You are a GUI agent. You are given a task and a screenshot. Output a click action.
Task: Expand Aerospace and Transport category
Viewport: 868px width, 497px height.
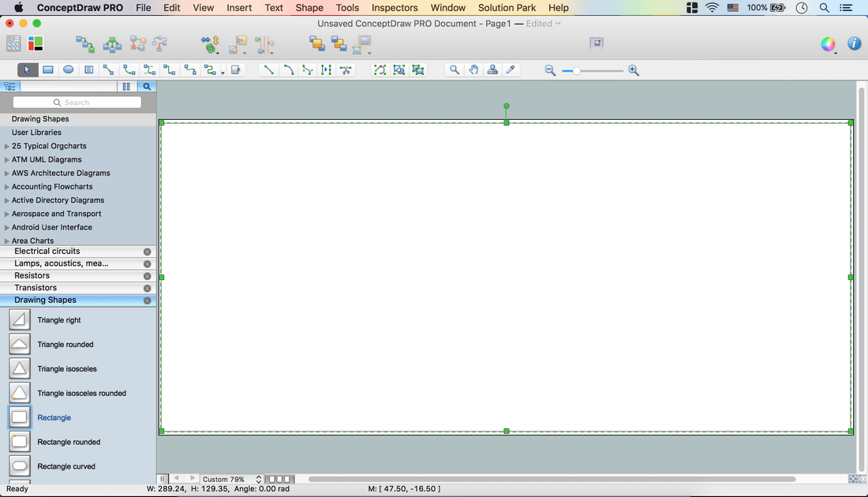6,214
